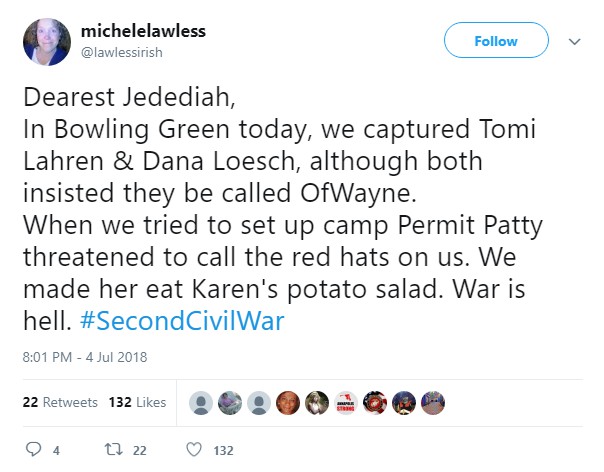
Task: Retweet this tweet using the retweet icon
Action: click(116, 450)
